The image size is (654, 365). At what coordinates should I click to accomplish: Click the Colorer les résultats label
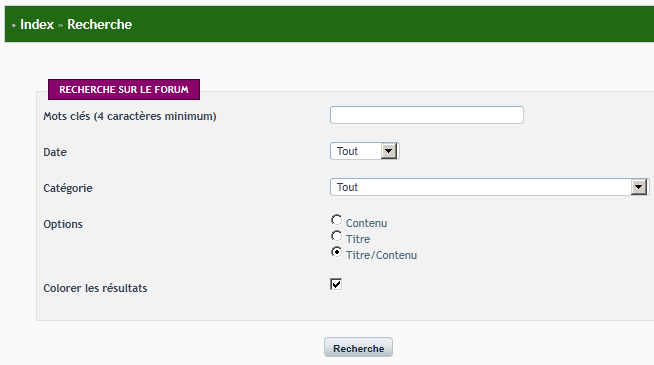95,288
